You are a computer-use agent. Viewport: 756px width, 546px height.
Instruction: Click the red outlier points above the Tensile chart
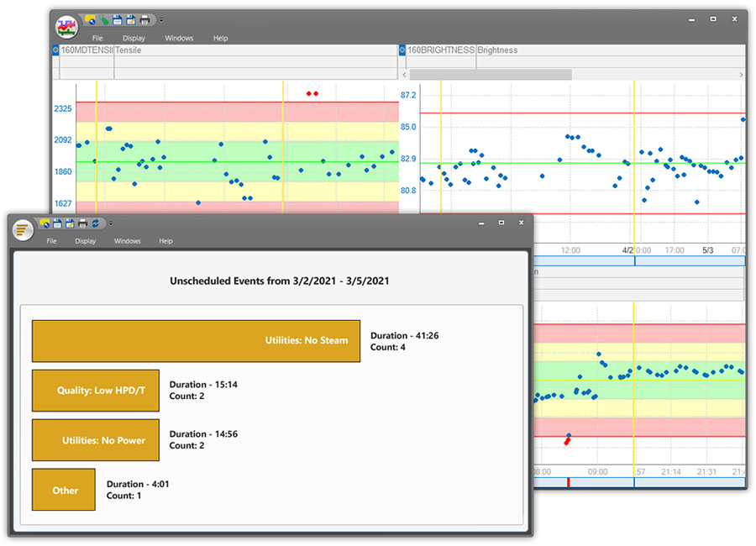coord(312,93)
